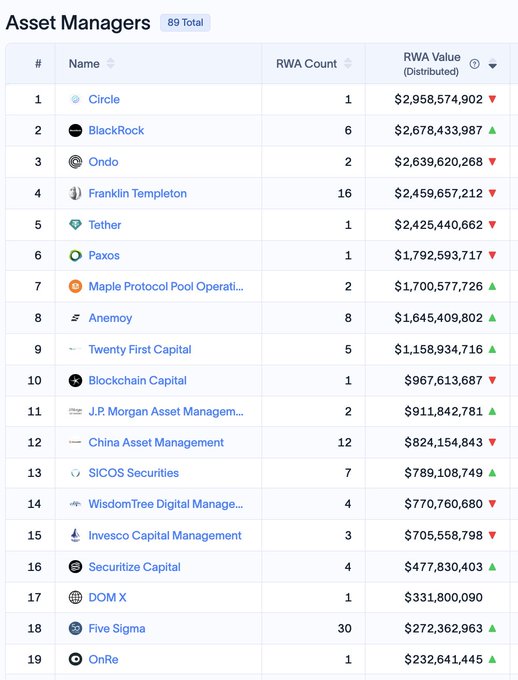518x680 pixels.
Task: Click the BlackRock logo icon
Action: [75, 131]
